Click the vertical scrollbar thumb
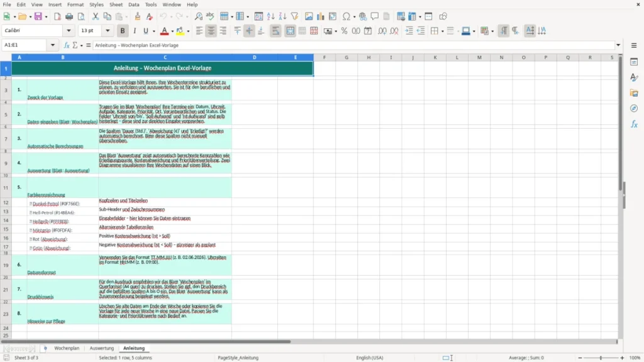 (x=621, y=124)
